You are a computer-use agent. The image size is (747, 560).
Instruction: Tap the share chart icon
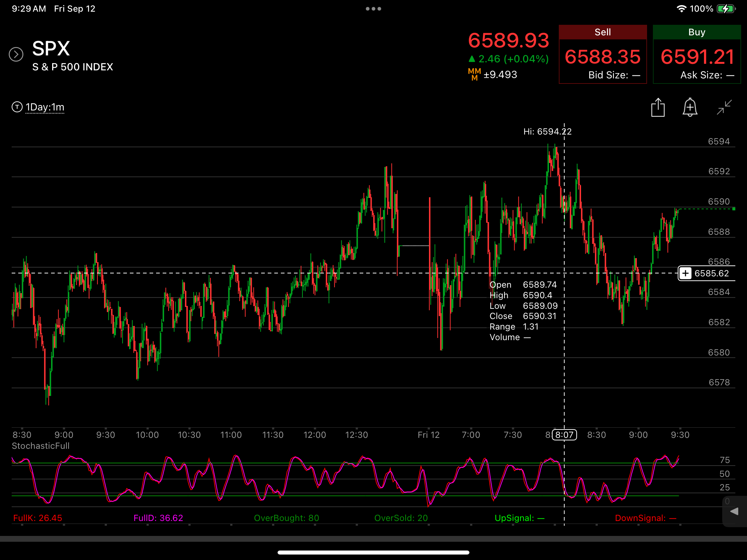658,108
